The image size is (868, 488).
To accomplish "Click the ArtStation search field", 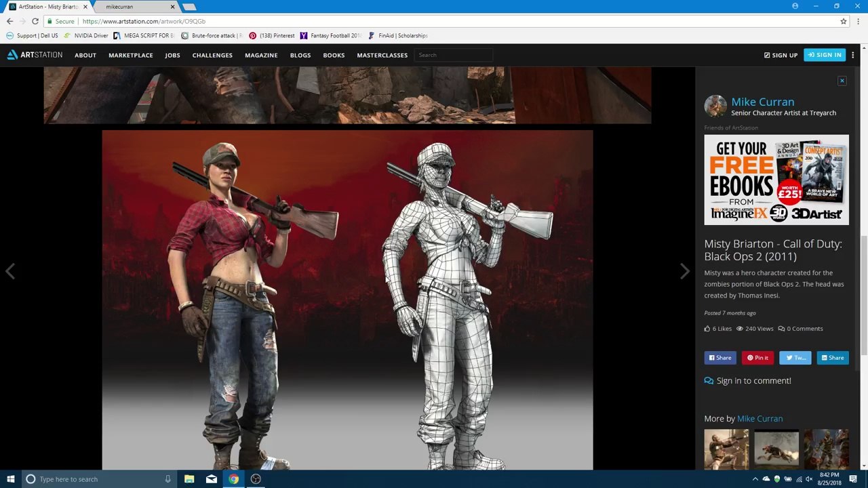I will (453, 55).
